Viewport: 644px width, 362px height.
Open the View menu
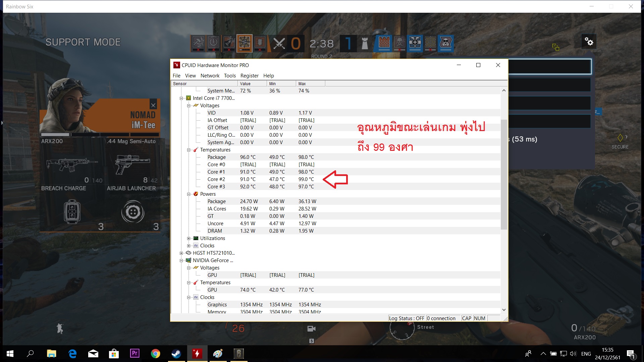click(190, 76)
